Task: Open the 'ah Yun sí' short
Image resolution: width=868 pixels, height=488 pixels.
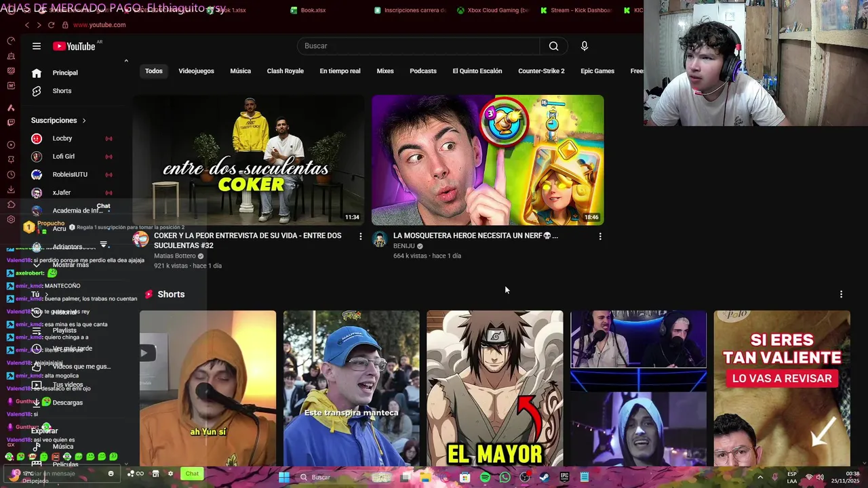Action: coord(208,388)
